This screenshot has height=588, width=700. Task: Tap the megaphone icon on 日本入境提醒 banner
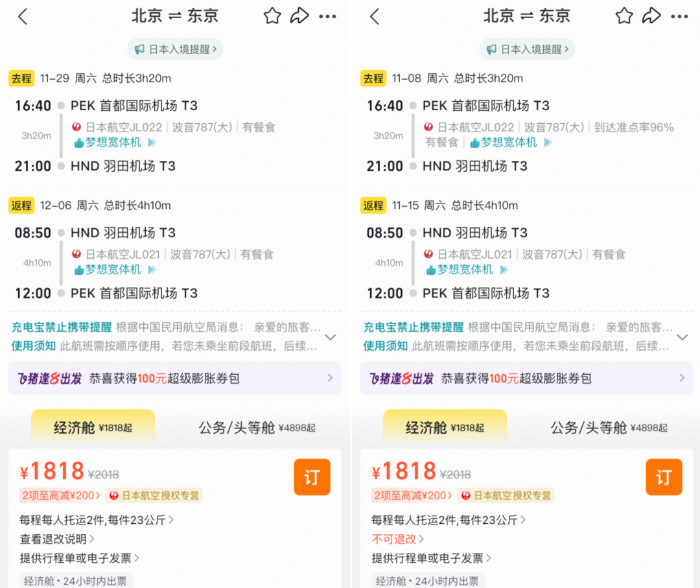[139, 49]
